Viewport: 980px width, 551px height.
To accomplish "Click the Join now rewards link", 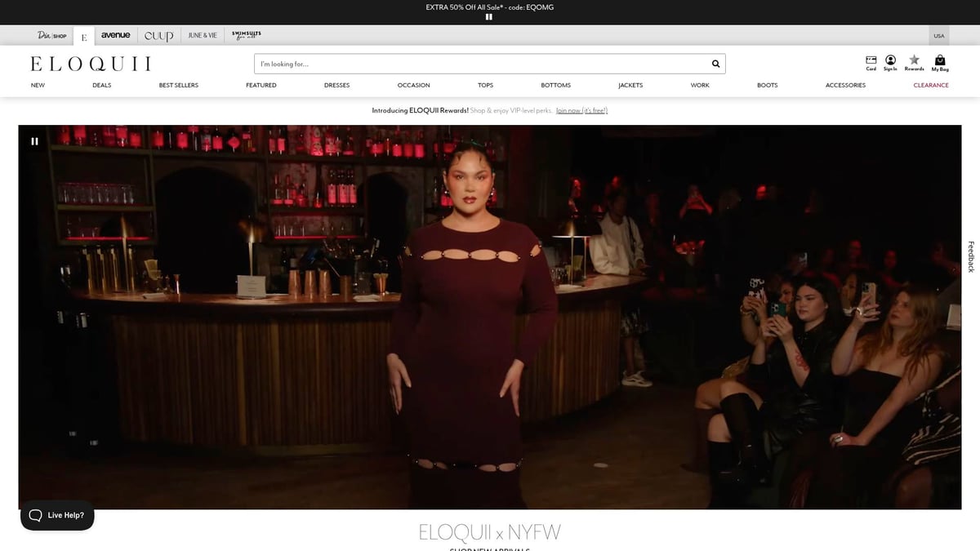I will [x=582, y=110].
